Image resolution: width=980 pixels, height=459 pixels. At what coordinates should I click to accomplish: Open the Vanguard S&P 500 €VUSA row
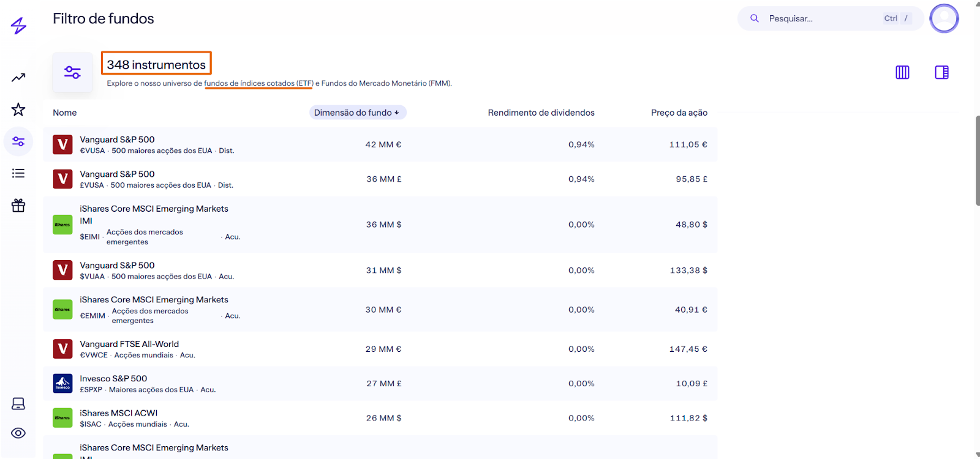click(x=380, y=144)
